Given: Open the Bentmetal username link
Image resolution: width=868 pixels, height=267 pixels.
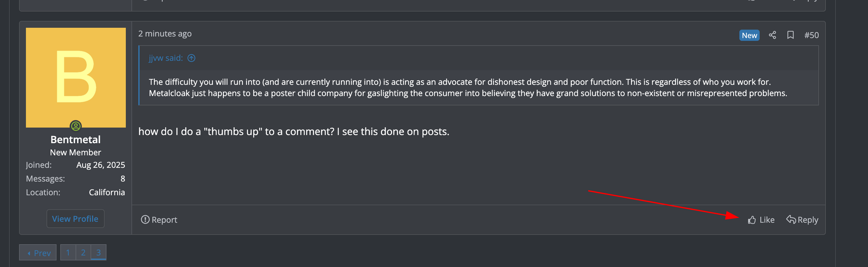Looking at the screenshot, I should point(75,139).
